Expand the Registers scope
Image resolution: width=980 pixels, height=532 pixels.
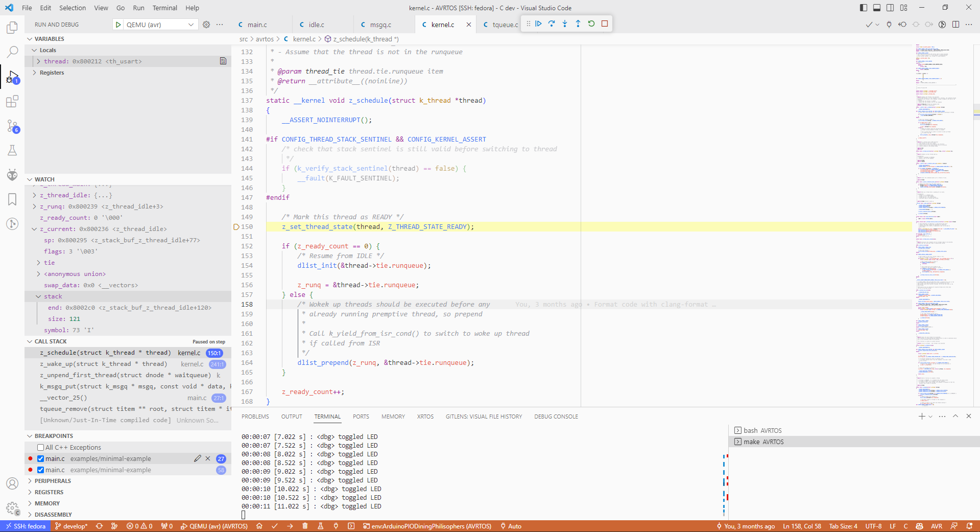coord(34,73)
